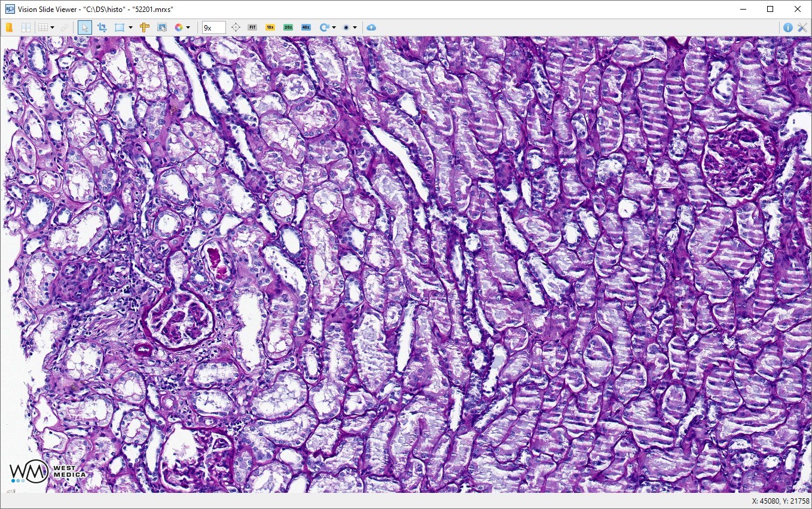Expand the rectangle selection dropdown arrow
This screenshot has height=509, width=812.
tap(130, 27)
